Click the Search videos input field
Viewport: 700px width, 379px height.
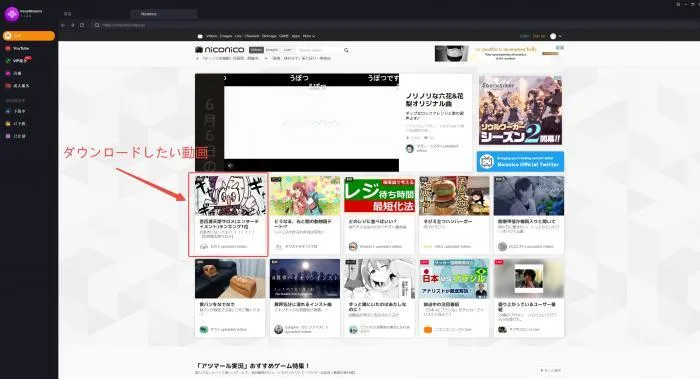click(319, 50)
